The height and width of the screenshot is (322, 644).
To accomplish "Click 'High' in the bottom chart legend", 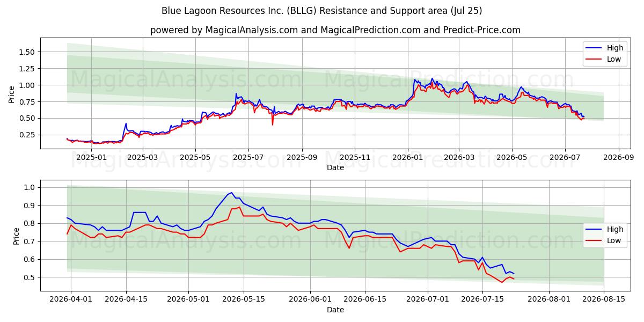I will [x=615, y=229].
